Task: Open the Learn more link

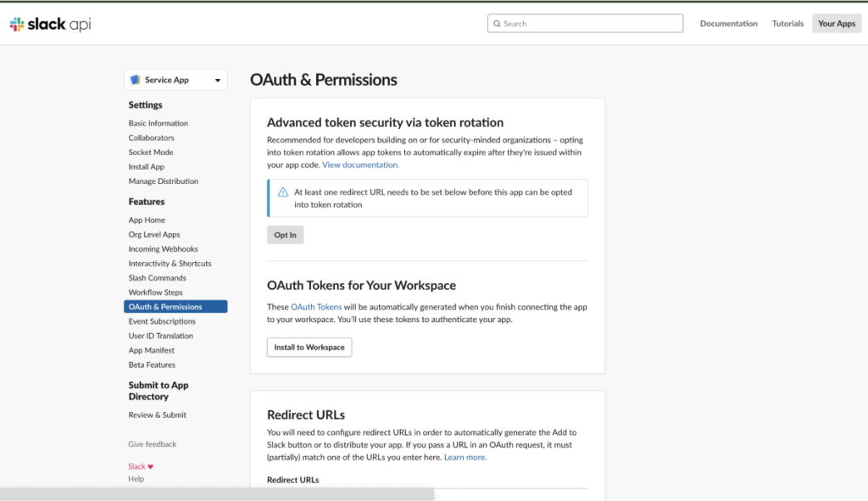Action: click(465, 457)
